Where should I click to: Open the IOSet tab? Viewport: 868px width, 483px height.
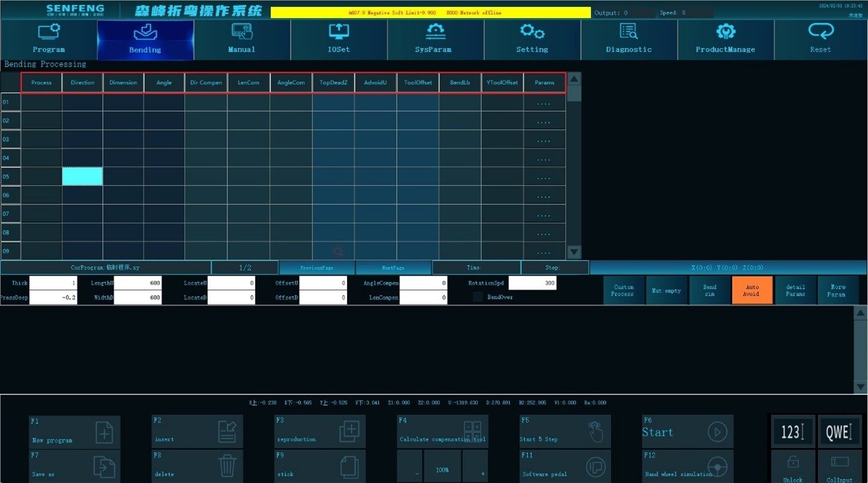pyautogui.click(x=339, y=39)
